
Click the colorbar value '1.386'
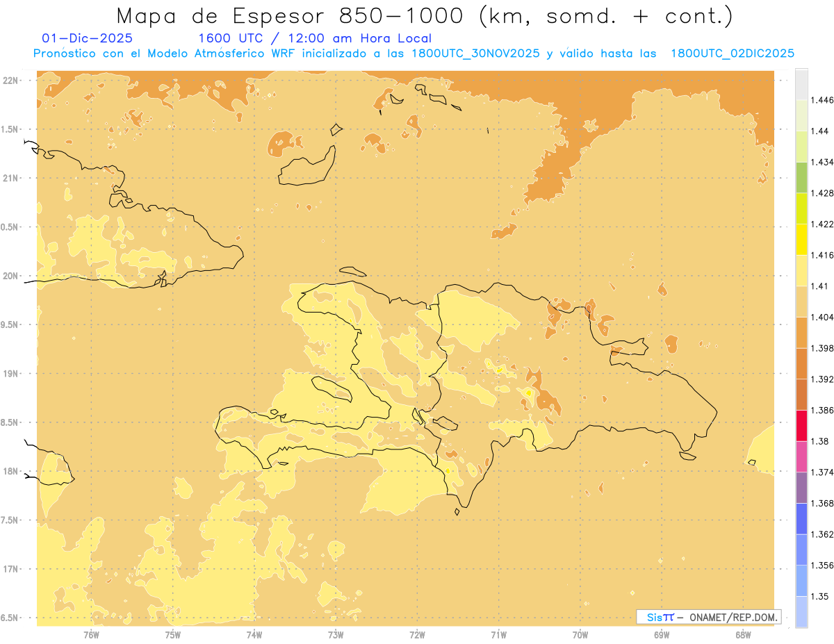click(822, 411)
